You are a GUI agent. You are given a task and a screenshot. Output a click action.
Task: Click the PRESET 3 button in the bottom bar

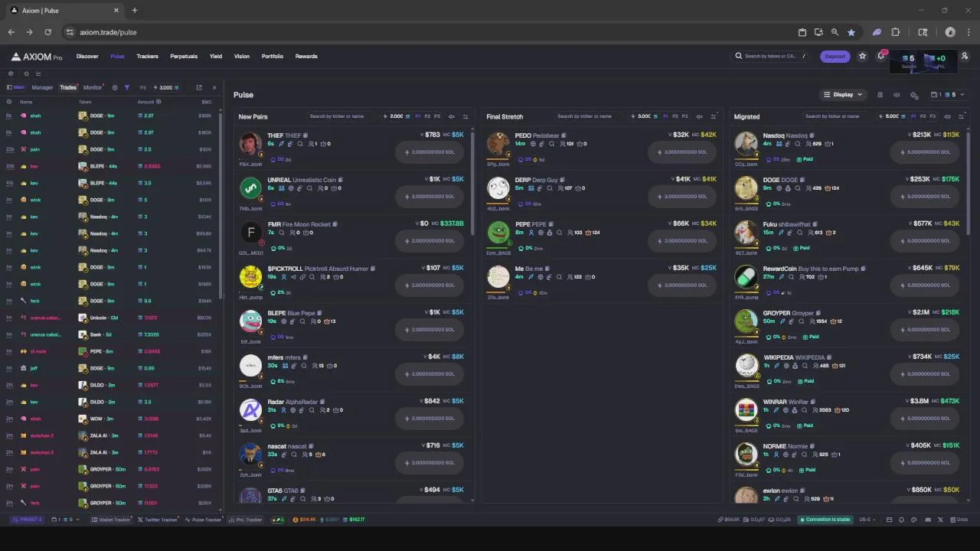tap(28, 520)
